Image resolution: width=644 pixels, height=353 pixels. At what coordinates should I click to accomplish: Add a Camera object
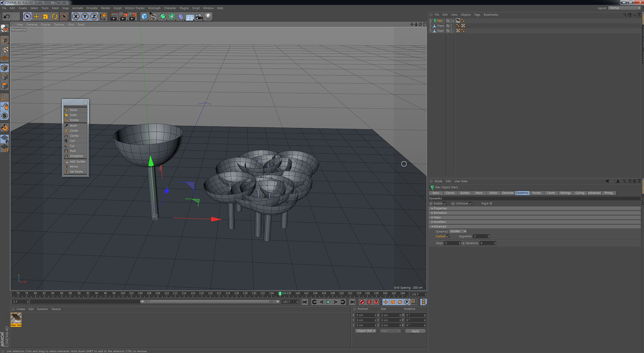coord(199,16)
